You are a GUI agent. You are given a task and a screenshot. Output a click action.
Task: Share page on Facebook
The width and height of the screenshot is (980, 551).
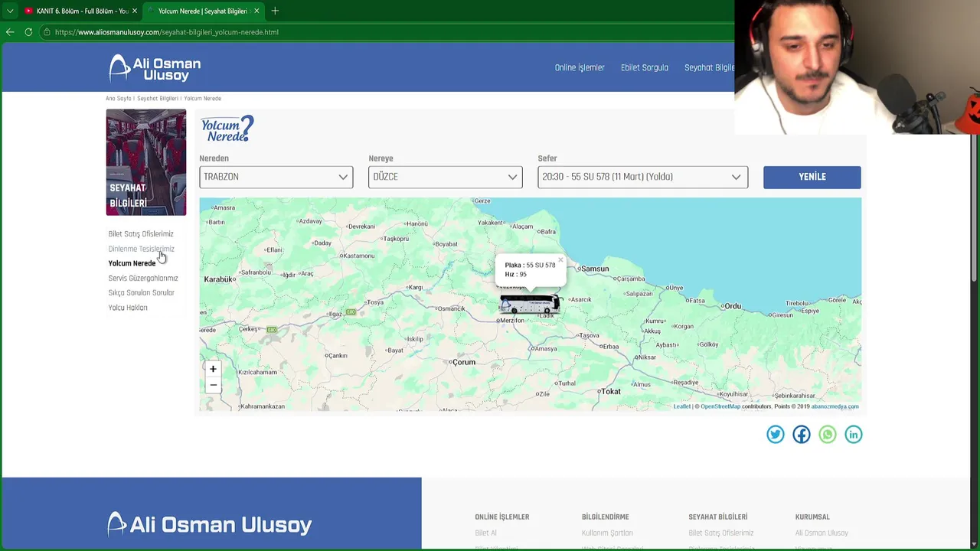[x=802, y=435]
